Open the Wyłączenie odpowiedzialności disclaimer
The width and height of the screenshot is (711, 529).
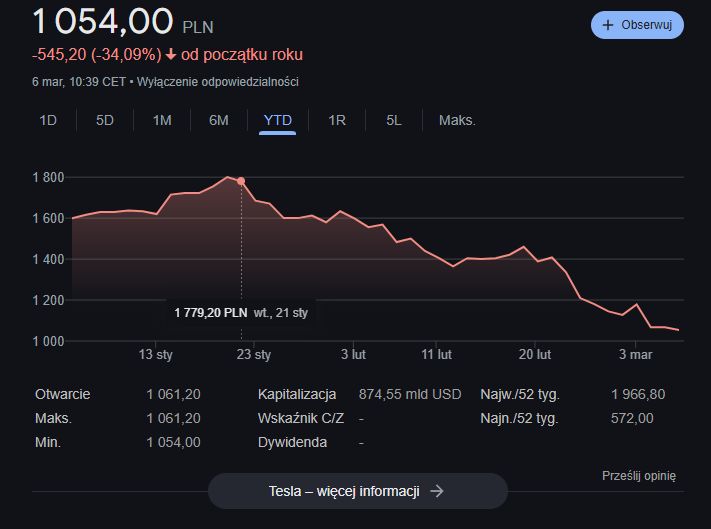[217, 82]
